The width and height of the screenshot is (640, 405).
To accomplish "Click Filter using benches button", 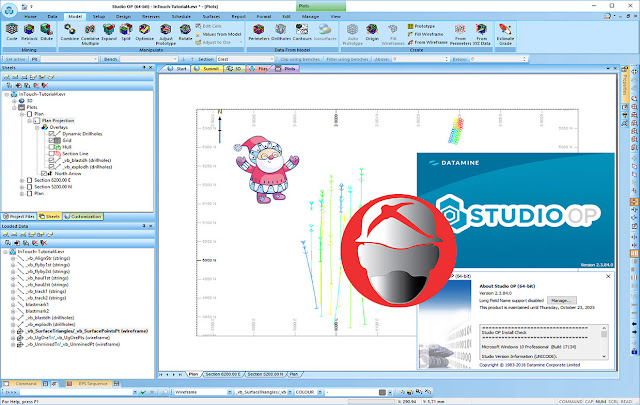I will pyautogui.click(x=347, y=59).
